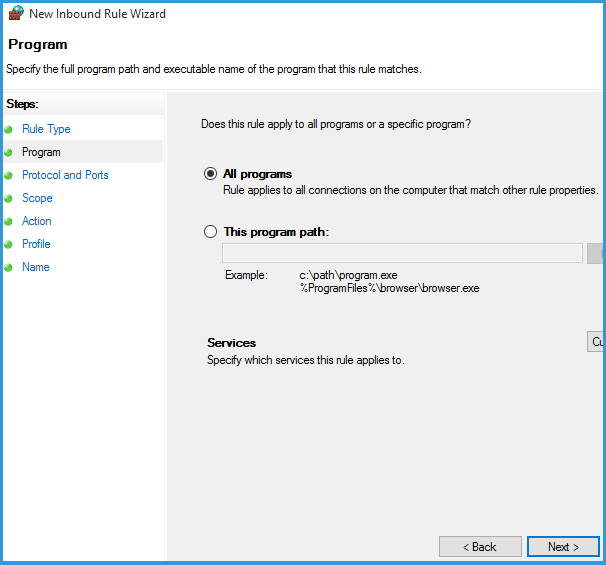
Task: Click the green bullet beside Name
Action: [9, 268]
